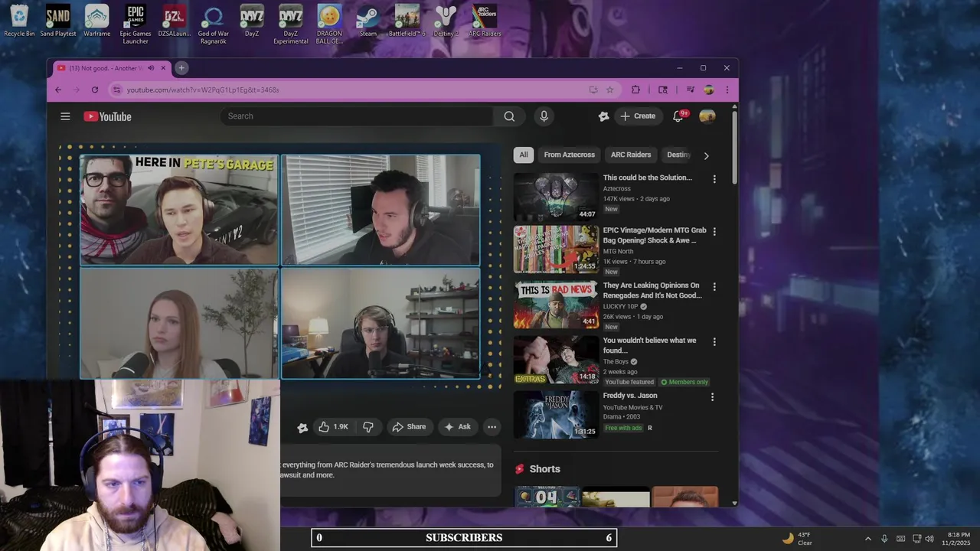Launch Battlefield 6 desktop shortcut
Viewport: 980px width, 551px height.
(x=407, y=21)
